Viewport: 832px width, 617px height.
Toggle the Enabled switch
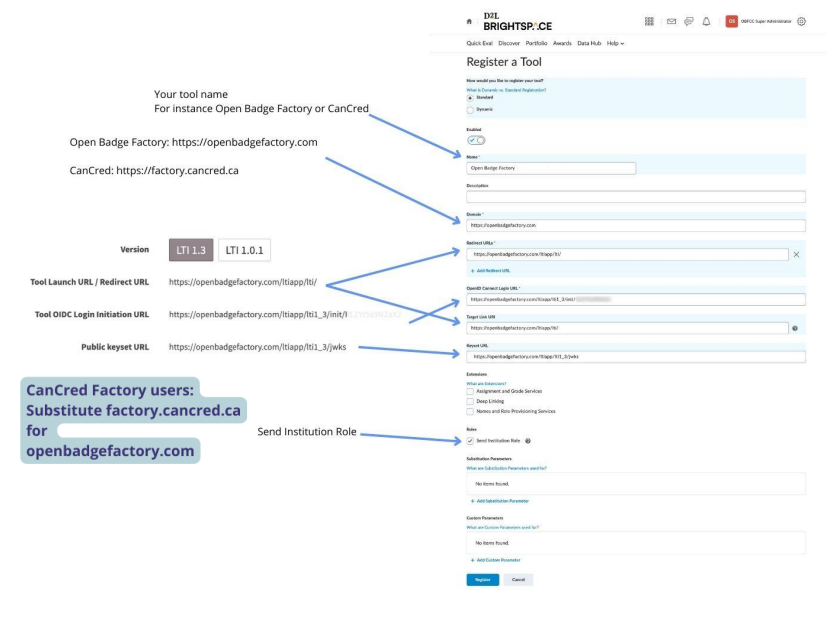476,140
